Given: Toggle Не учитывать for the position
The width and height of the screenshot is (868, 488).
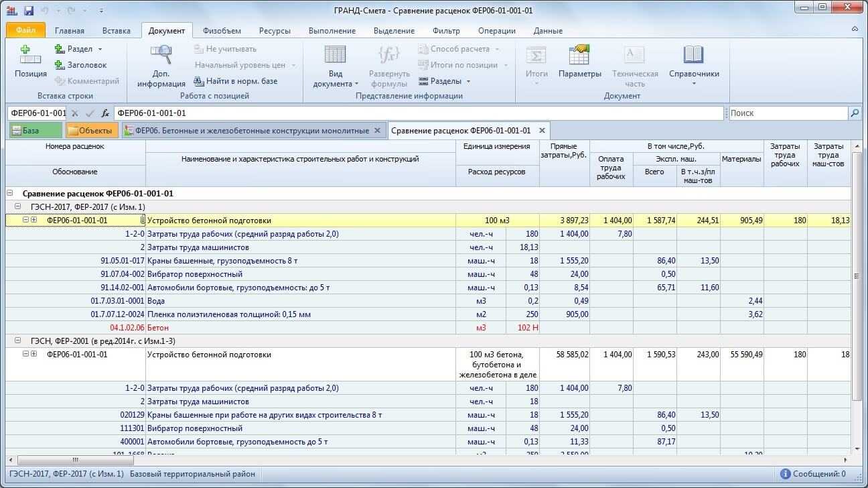Looking at the screenshot, I should 226,49.
